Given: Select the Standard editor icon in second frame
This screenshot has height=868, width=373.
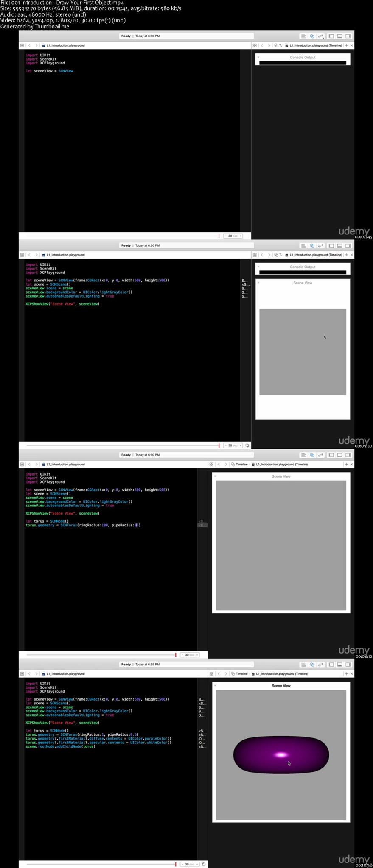Looking at the screenshot, I should tap(303, 246).
